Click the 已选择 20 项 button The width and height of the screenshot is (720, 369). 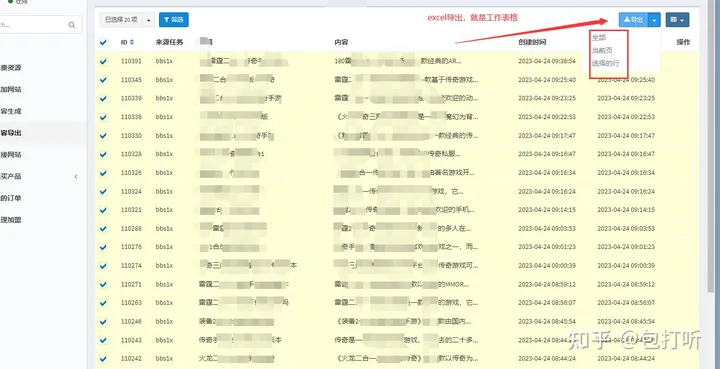(x=121, y=20)
